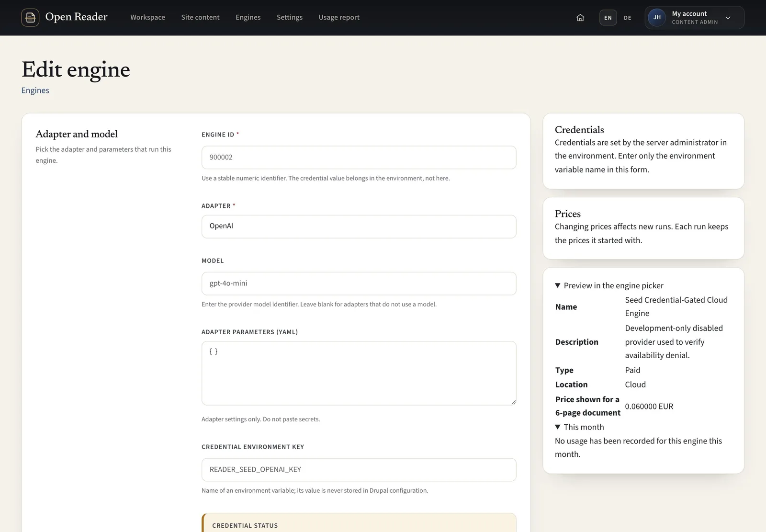The width and height of the screenshot is (766, 532).
Task: Switch language to EN
Action: point(608,18)
